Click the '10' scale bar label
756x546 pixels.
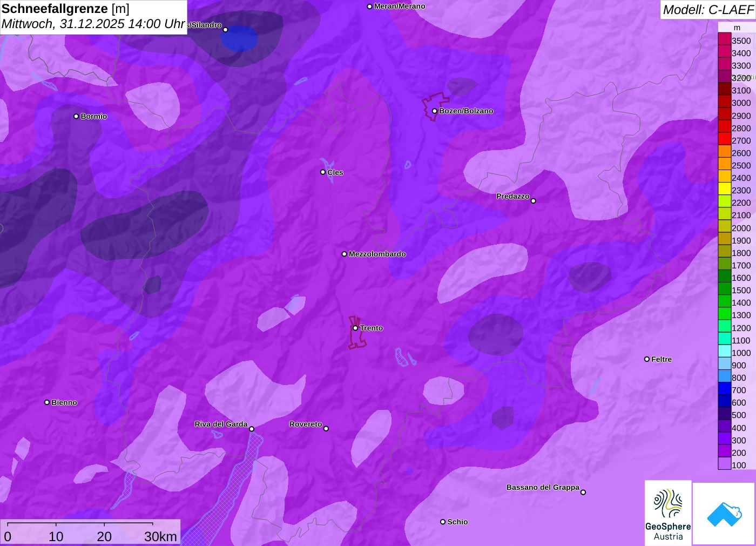pyautogui.click(x=56, y=537)
